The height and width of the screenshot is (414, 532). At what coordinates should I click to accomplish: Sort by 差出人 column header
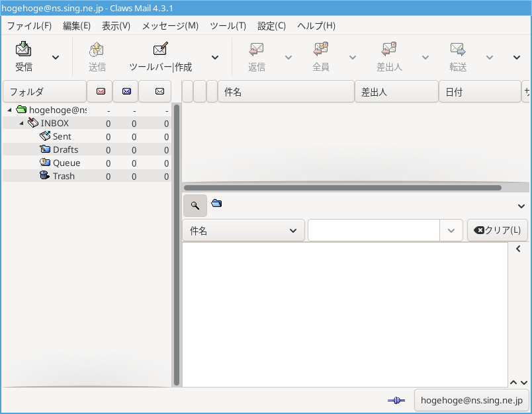[x=396, y=91]
